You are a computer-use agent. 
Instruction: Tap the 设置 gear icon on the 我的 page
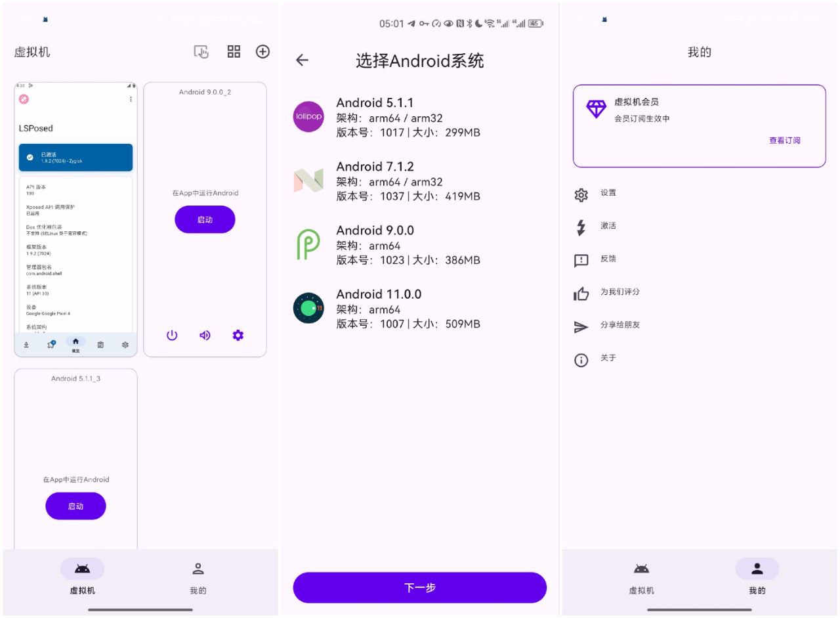click(581, 194)
